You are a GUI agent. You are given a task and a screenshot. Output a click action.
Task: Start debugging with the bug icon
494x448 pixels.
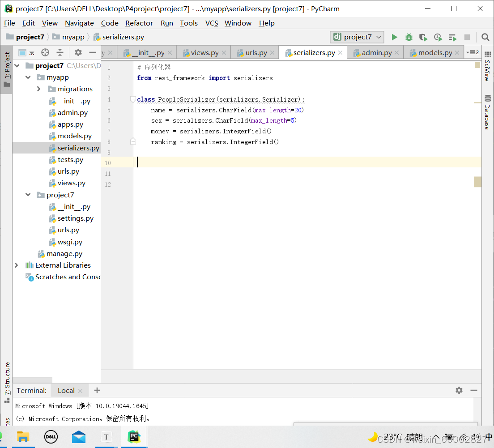[409, 37]
